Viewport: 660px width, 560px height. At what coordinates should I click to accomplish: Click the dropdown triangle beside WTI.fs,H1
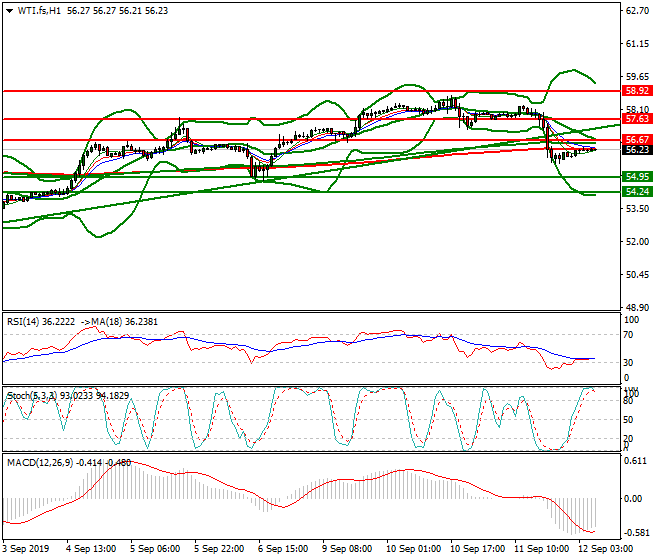(x=9, y=11)
